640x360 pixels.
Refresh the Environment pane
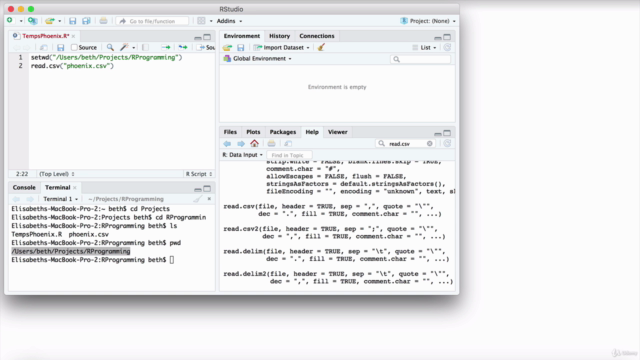[x=447, y=47]
